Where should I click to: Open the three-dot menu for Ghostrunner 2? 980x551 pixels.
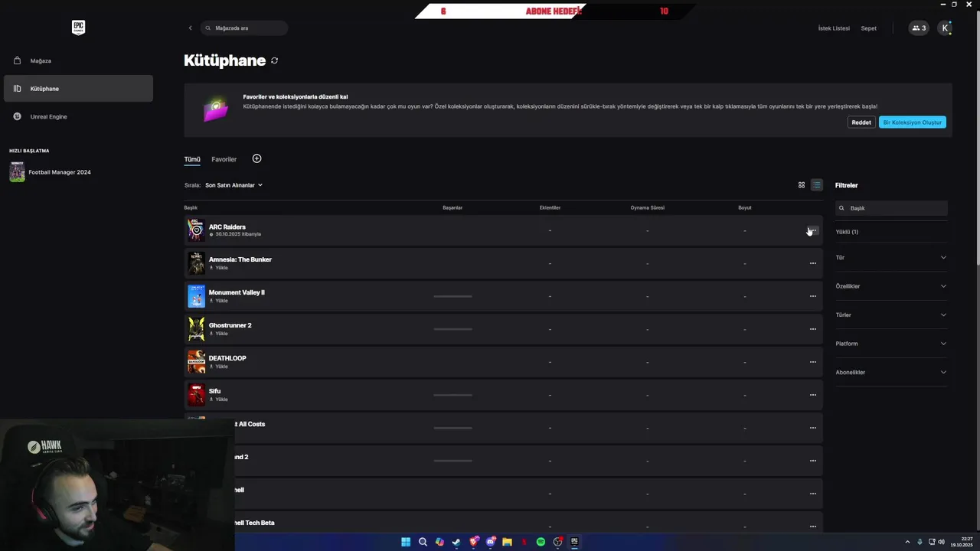[x=812, y=329]
